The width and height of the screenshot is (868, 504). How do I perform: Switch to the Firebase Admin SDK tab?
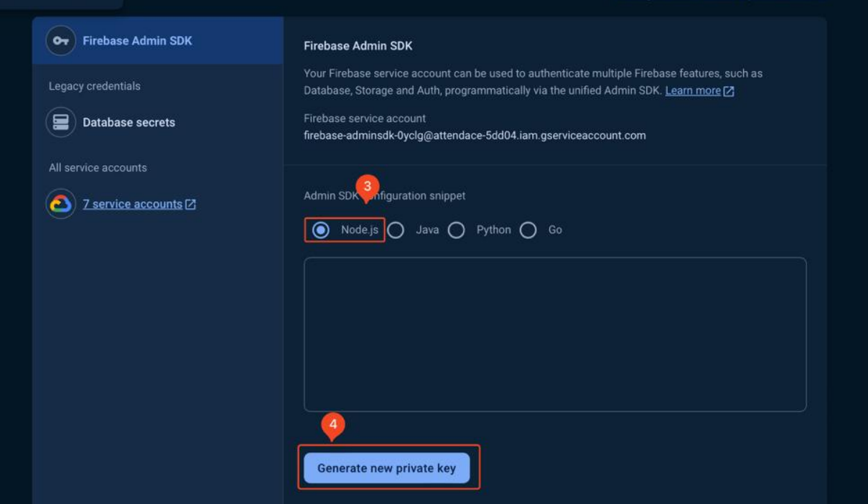137,41
